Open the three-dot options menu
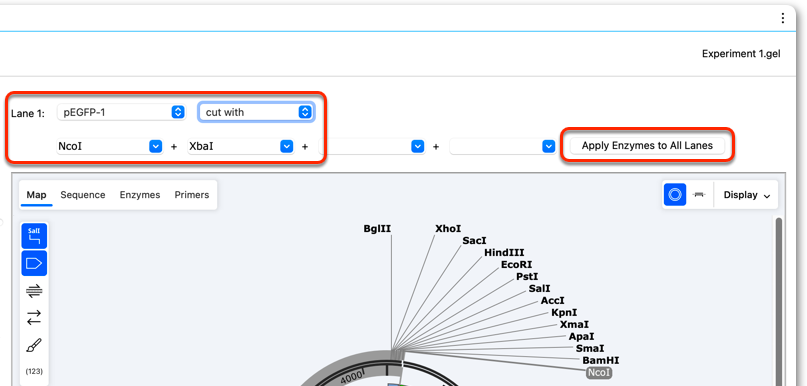 tap(782, 19)
